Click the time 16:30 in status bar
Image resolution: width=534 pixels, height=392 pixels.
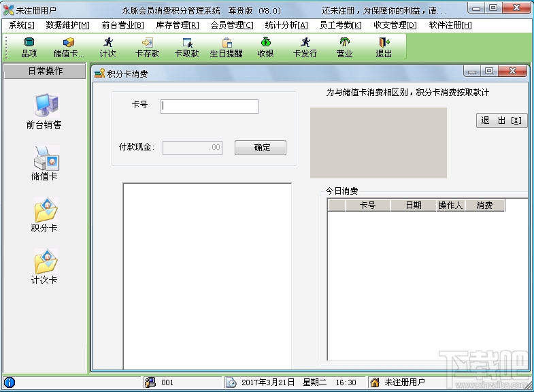(x=346, y=382)
